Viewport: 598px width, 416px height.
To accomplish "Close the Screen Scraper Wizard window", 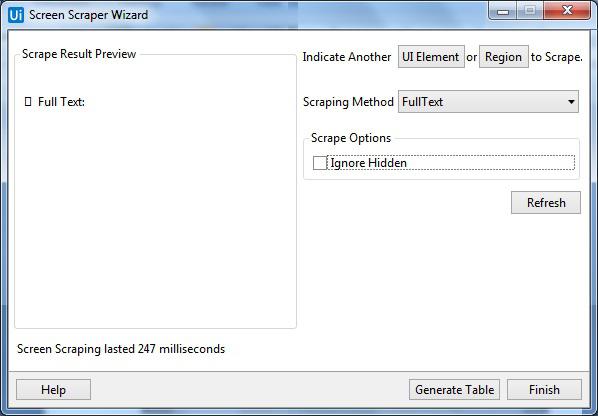I will [x=567, y=11].
